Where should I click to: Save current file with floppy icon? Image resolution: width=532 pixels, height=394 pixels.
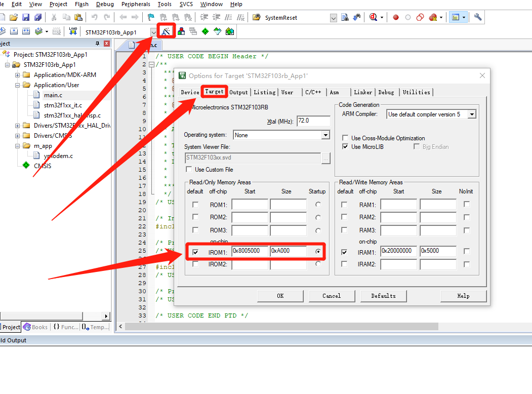pyautogui.click(x=26, y=17)
